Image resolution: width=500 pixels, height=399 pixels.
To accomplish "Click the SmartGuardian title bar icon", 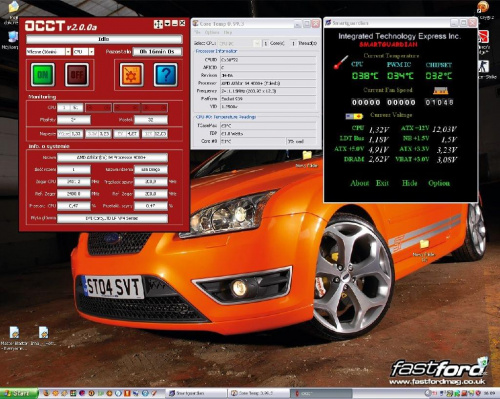I will point(328,23).
